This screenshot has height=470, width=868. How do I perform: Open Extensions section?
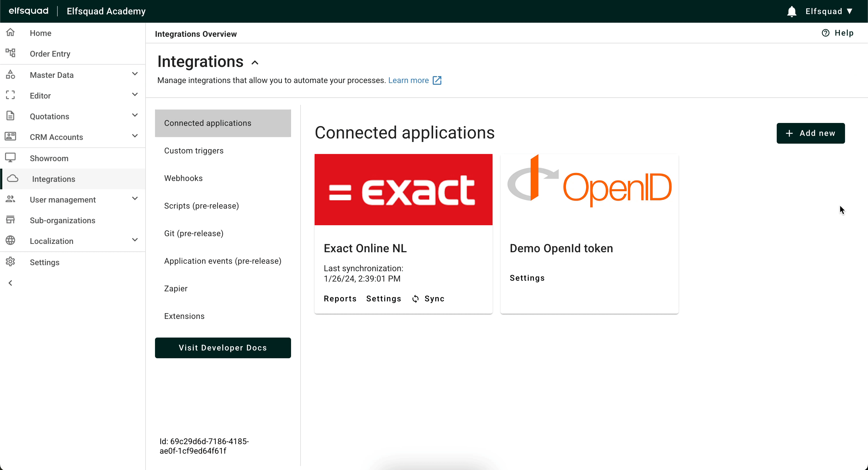(x=223, y=316)
